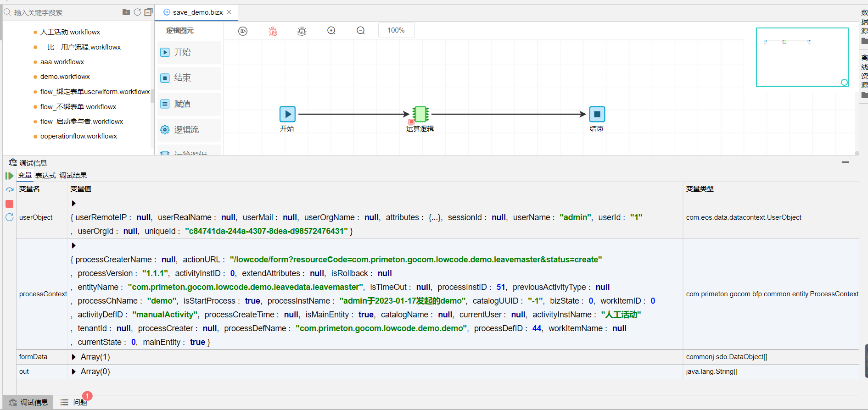Expand the out Array(0) row
Screen dimensions: 868x410
[x=73, y=371]
